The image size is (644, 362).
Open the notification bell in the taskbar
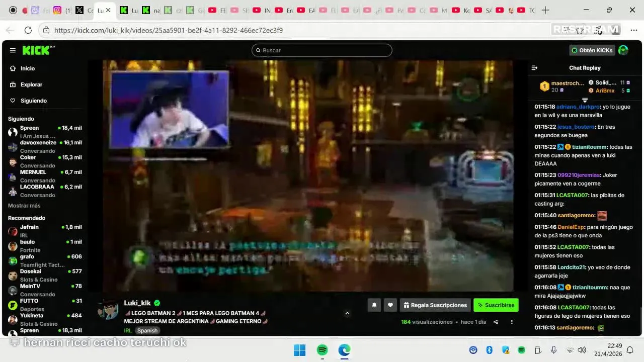coord(629,350)
